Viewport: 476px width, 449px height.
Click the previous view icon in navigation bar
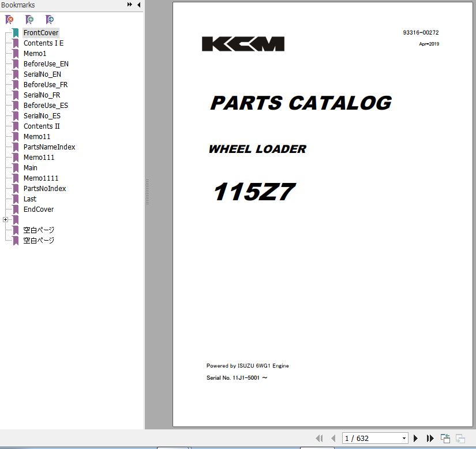(x=445, y=438)
